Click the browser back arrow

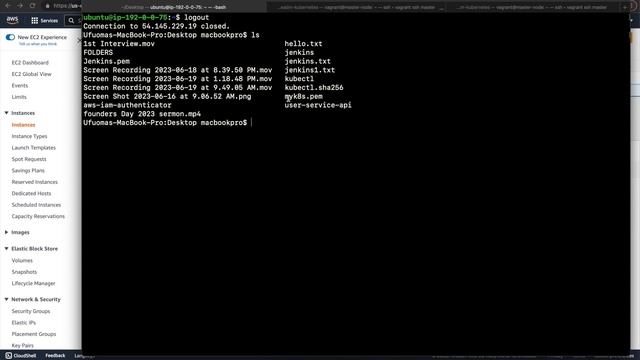coord(8,6)
